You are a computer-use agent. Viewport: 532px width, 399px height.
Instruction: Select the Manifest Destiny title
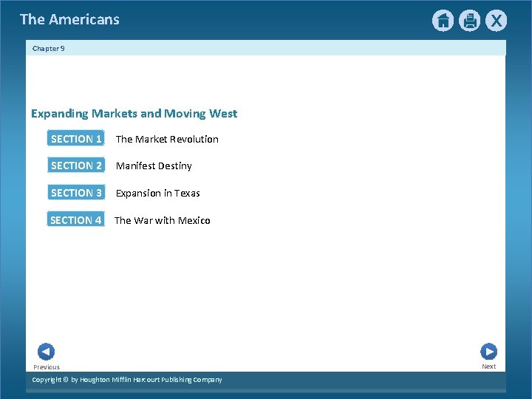[154, 166]
